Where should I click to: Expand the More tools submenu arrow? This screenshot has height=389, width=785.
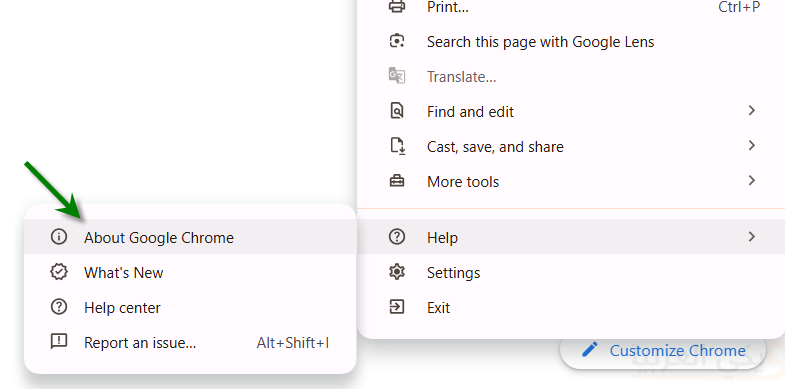pos(751,181)
